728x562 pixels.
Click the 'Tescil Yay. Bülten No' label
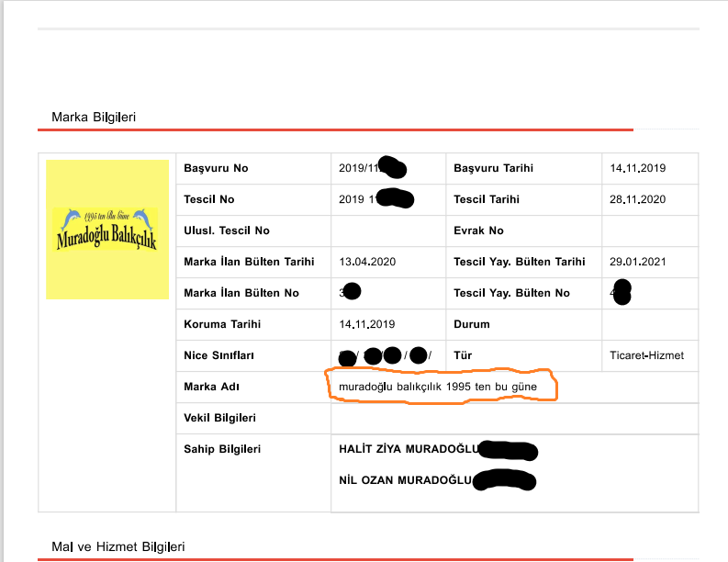tap(511, 293)
